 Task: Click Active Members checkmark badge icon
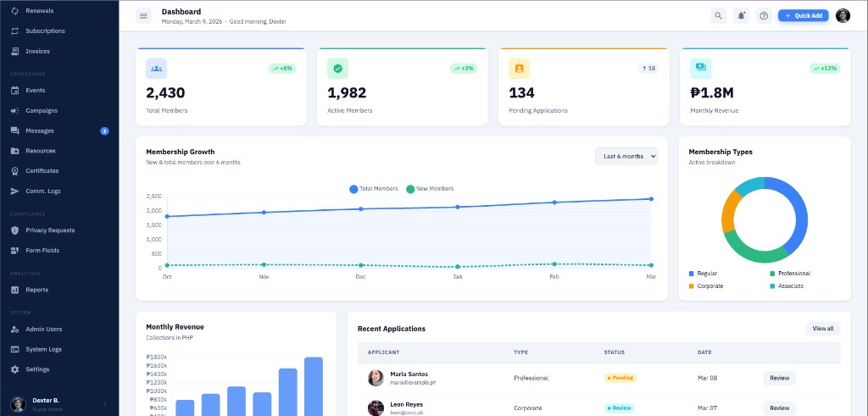[337, 69]
